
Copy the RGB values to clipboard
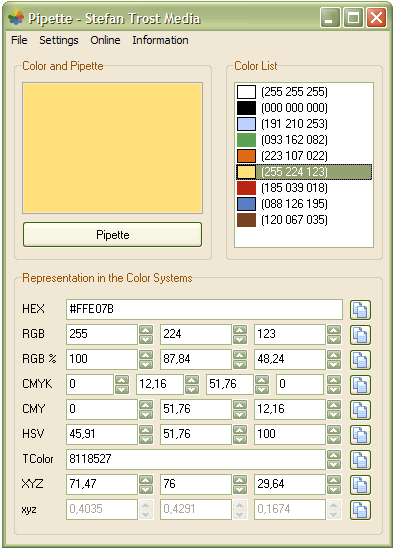pos(360,335)
